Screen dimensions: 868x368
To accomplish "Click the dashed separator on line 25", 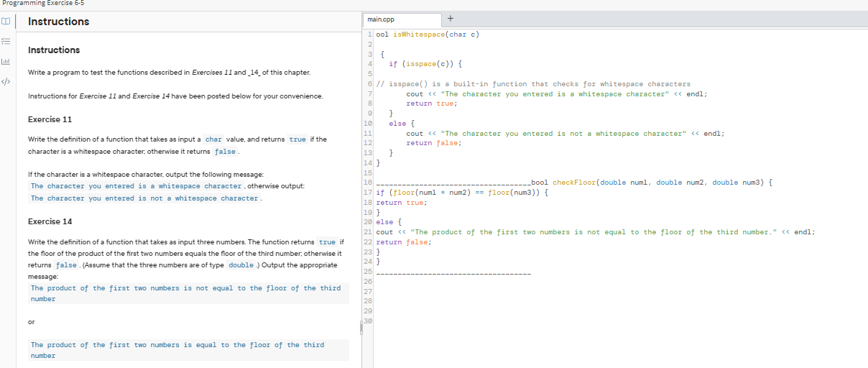I will [453, 273].
